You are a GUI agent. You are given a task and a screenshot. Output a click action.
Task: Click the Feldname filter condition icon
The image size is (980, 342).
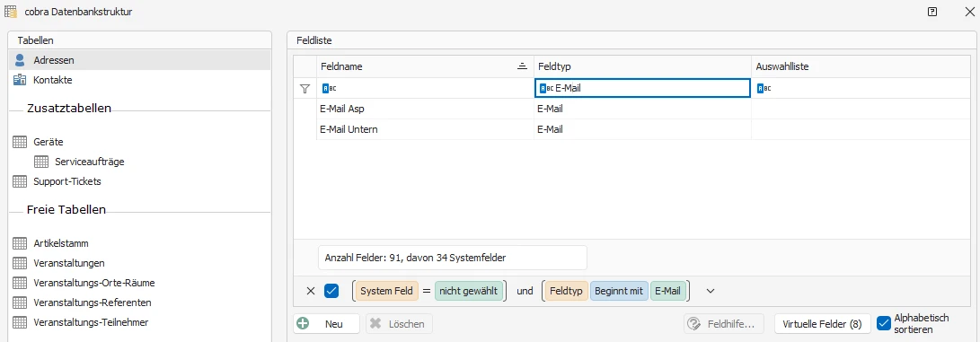[x=329, y=89]
